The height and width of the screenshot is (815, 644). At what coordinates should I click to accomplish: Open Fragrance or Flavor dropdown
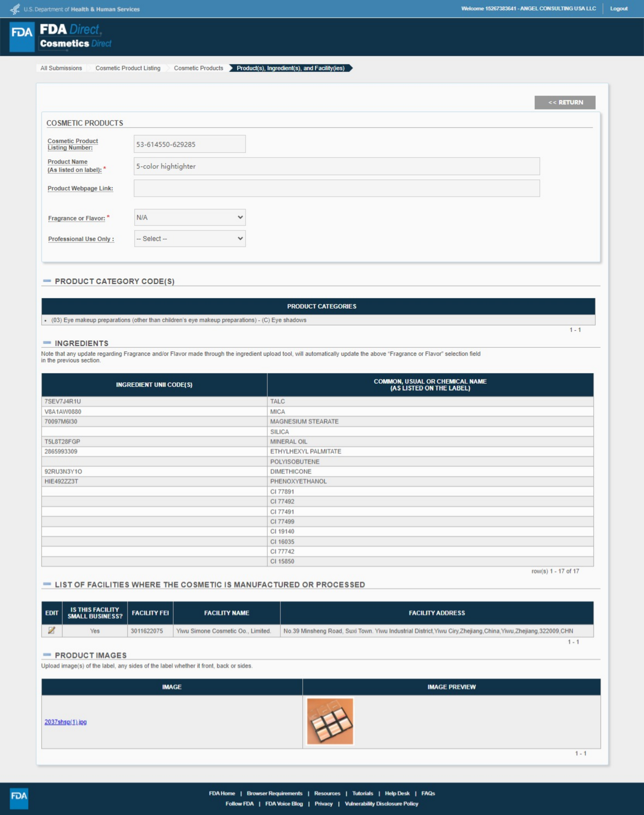(x=190, y=218)
